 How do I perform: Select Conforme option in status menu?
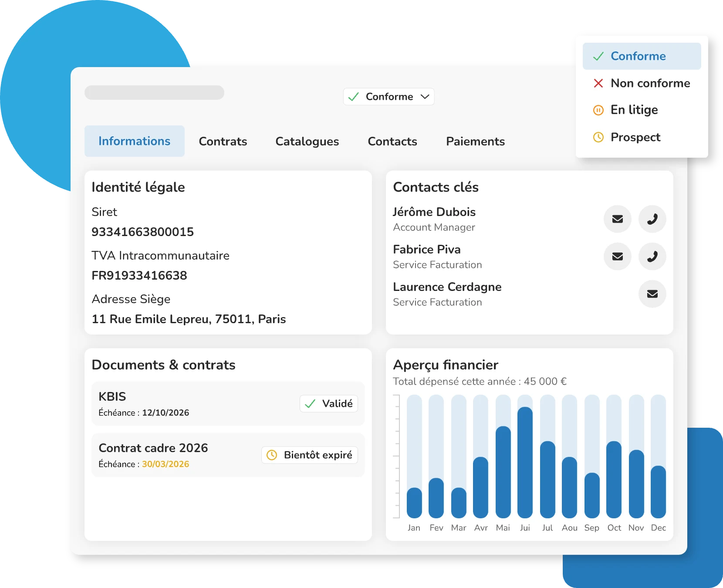(642, 56)
